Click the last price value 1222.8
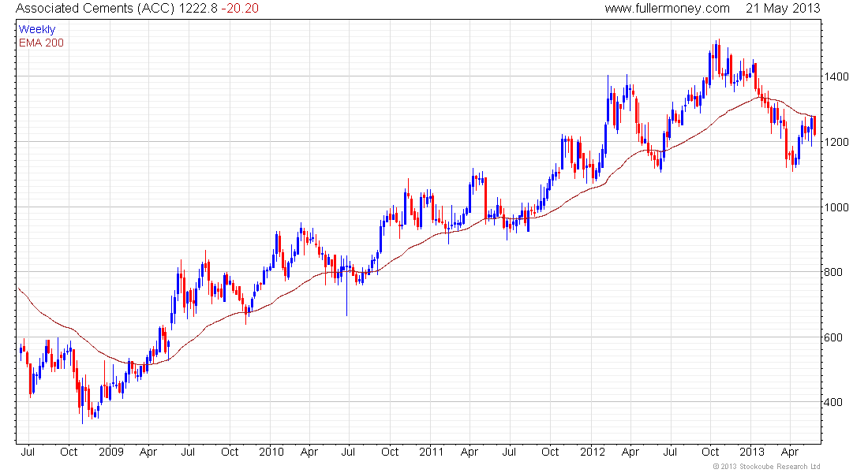Screen dimensions: 868x473 tap(197, 9)
